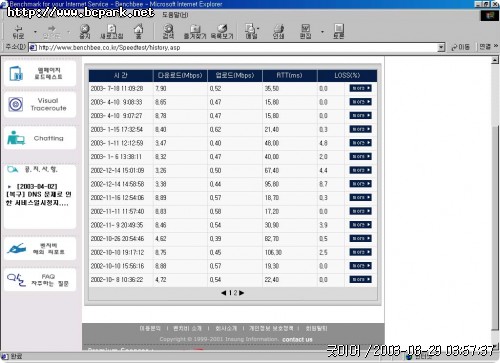This screenshot has height=363, width=500.
Task: Open more for the 2003-4-10 9:07:27 row
Action: (360, 115)
